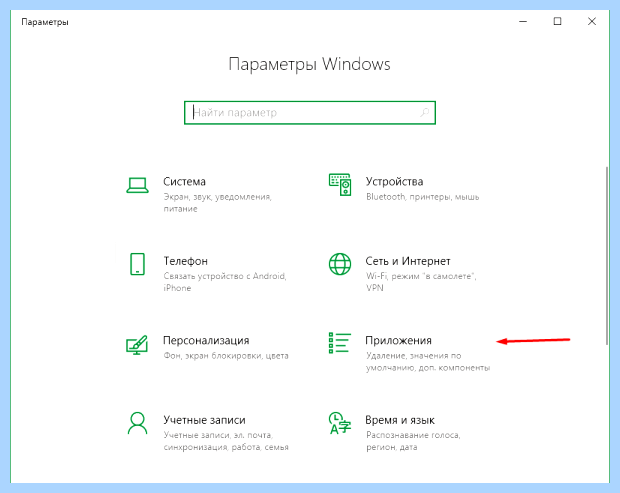
Task: Minimize the Параметры window
Action: 523,21
